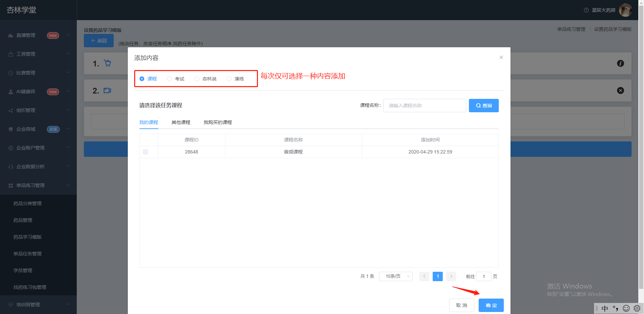Viewport: 644px width, 314px height.
Task: Click the 前往 page number input
Action: [484, 276]
